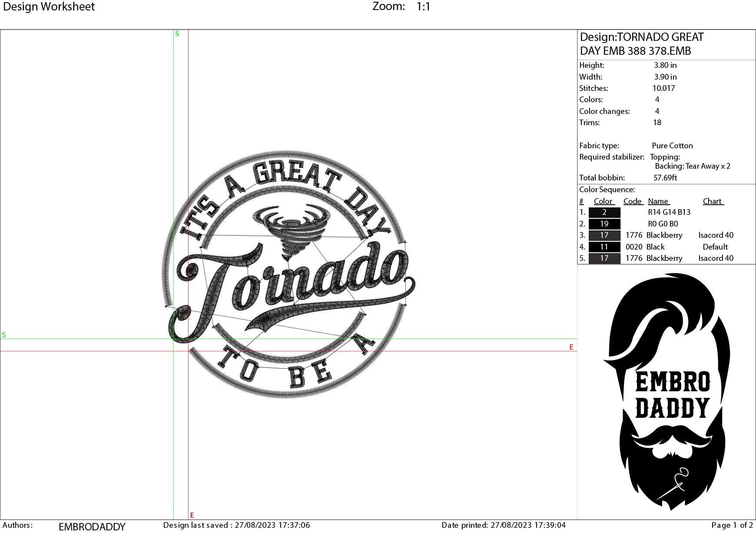Screen dimensions: 756x533
Task: Select the green S start marker
Action: 176,33
